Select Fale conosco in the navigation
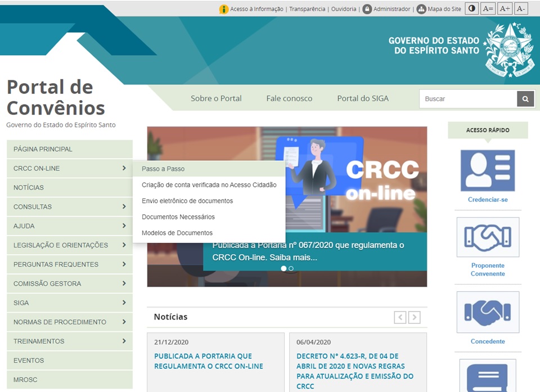Image resolution: width=540 pixels, height=392 pixels. pyautogui.click(x=289, y=98)
